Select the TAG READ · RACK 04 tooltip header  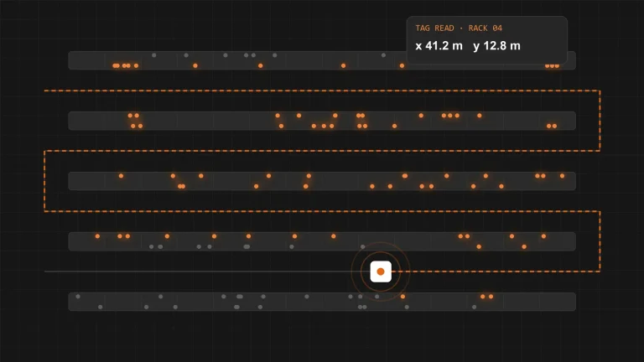click(459, 28)
